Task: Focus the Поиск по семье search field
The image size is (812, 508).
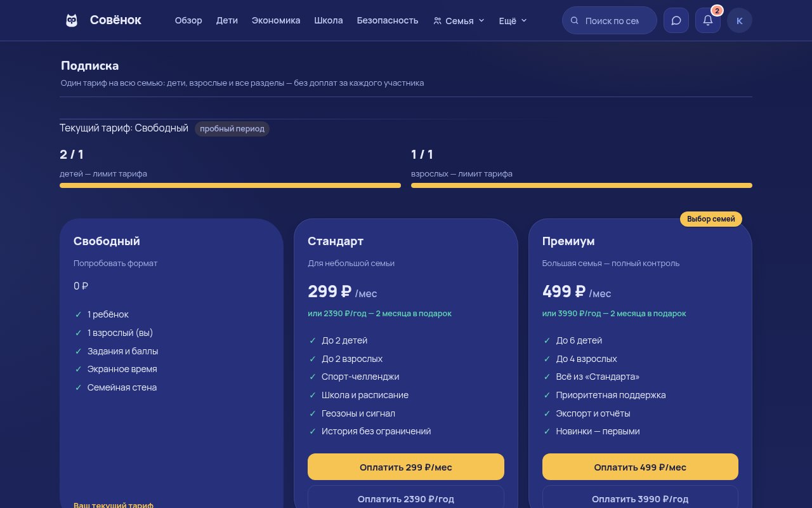Action: tap(610, 20)
